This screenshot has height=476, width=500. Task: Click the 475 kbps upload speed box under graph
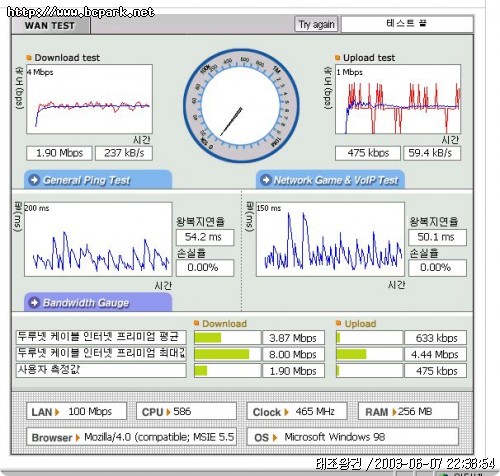tap(368, 153)
